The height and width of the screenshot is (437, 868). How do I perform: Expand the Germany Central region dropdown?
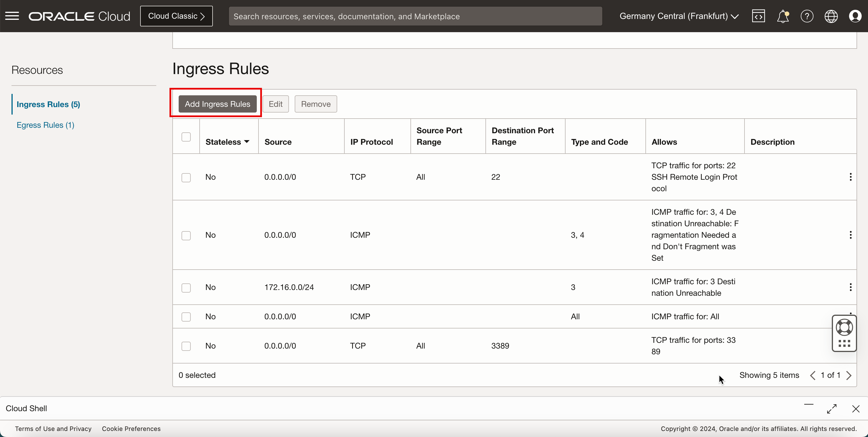coord(679,16)
